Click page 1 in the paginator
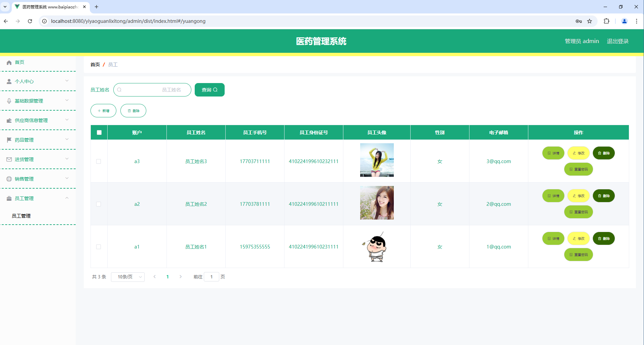The image size is (644, 345). click(167, 277)
